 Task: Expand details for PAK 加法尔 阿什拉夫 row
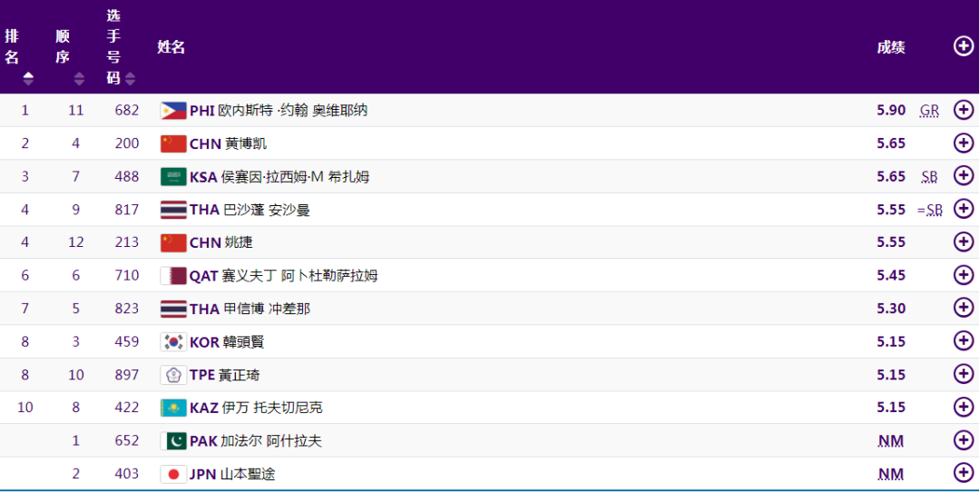[x=963, y=440]
